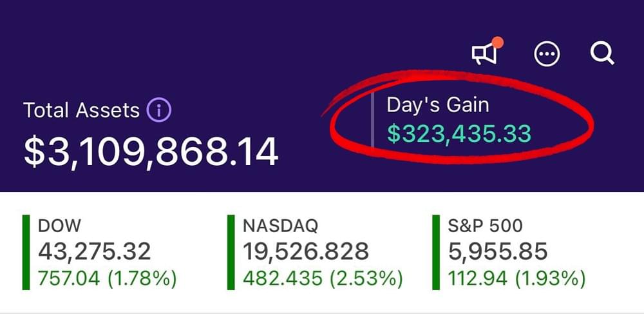Click the DOW value 43,275.32
The height and width of the screenshot is (314, 644).
point(94,251)
